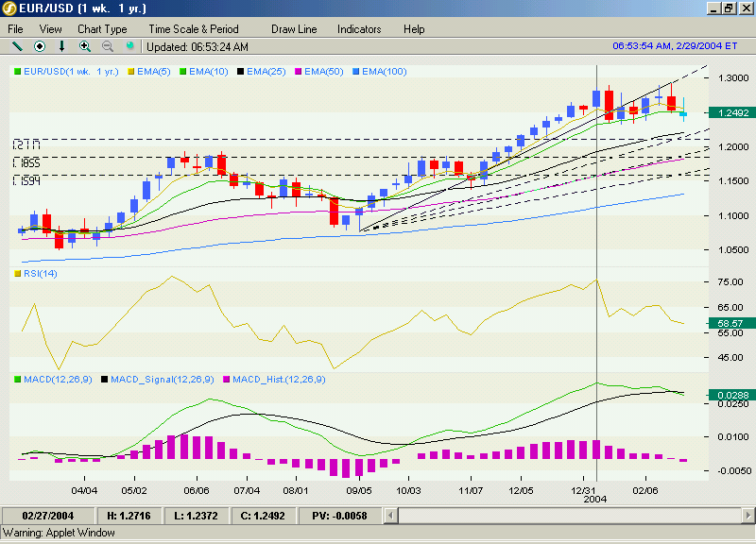Click the magenta EMA(50) color square
The width and height of the screenshot is (756, 544).
tap(299, 72)
